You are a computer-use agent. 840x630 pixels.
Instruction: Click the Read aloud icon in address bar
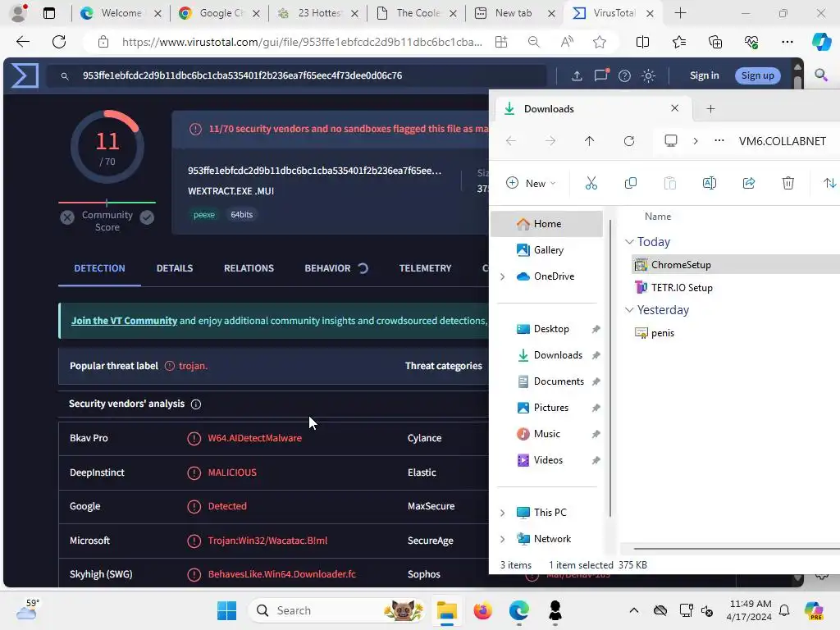[567, 42]
